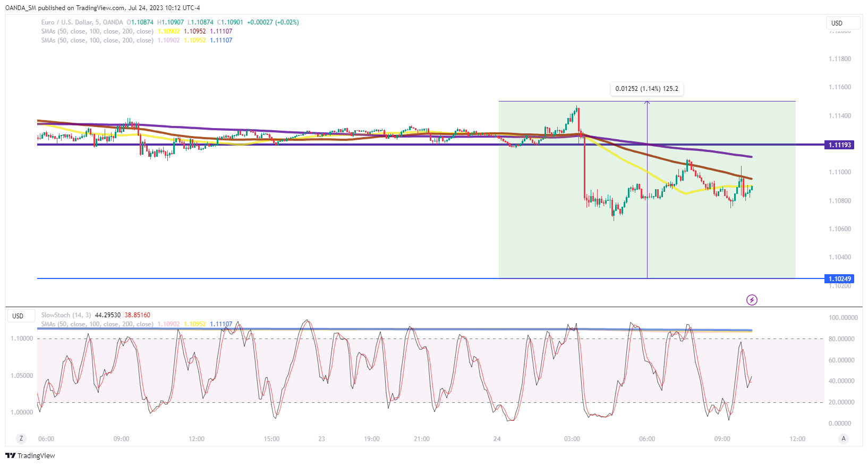Click the 15:00 time axis label
The width and height of the screenshot is (868, 465).
[x=271, y=439]
